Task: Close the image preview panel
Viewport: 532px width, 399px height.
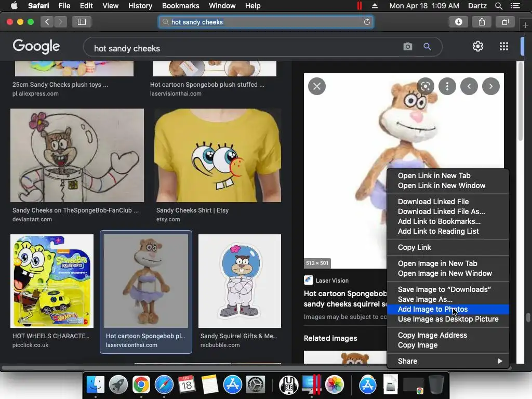Action: pos(317,87)
